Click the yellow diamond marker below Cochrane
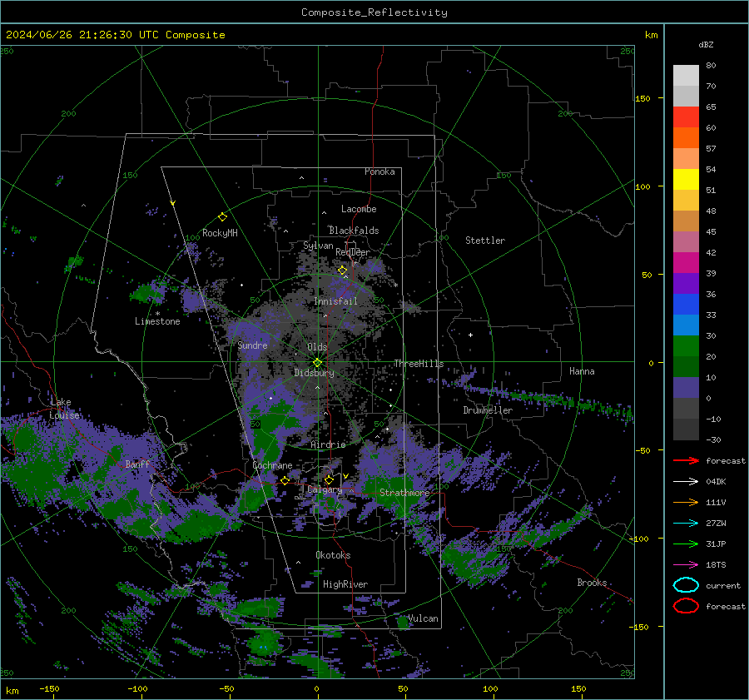 click(285, 480)
